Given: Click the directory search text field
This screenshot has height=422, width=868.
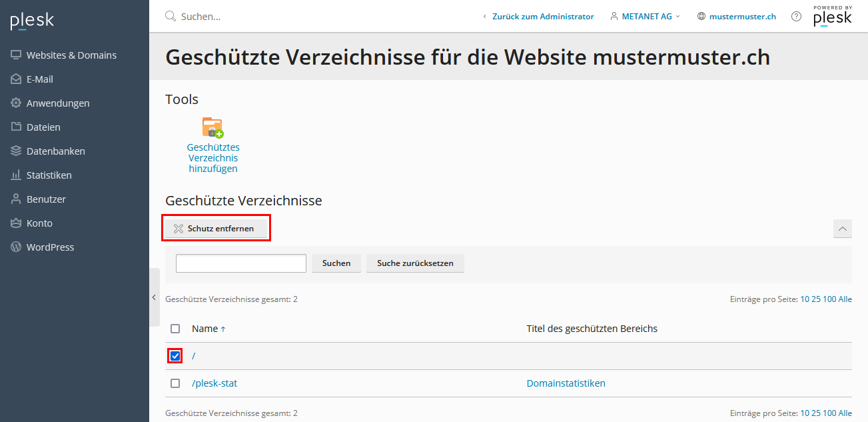Looking at the screenshot, I should (x=240, y=263).
